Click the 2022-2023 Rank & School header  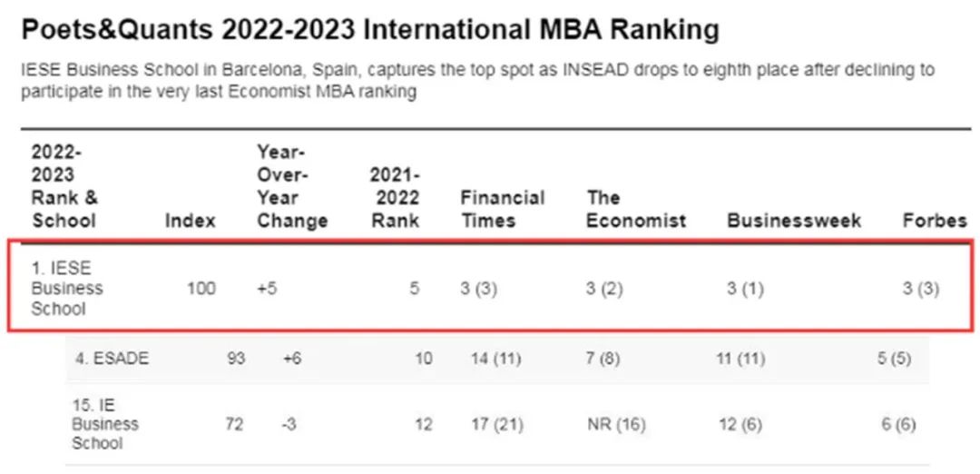tap(65, 186)
